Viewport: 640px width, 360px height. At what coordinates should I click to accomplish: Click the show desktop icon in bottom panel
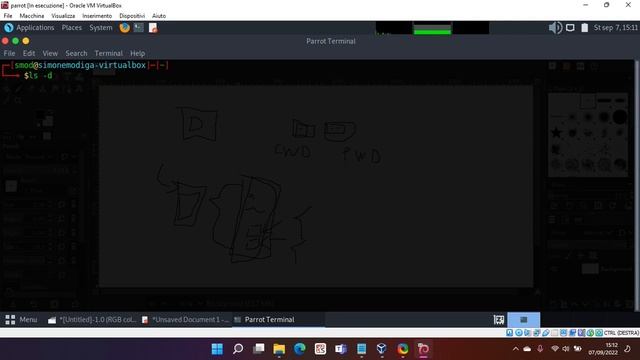coord(499,320)
